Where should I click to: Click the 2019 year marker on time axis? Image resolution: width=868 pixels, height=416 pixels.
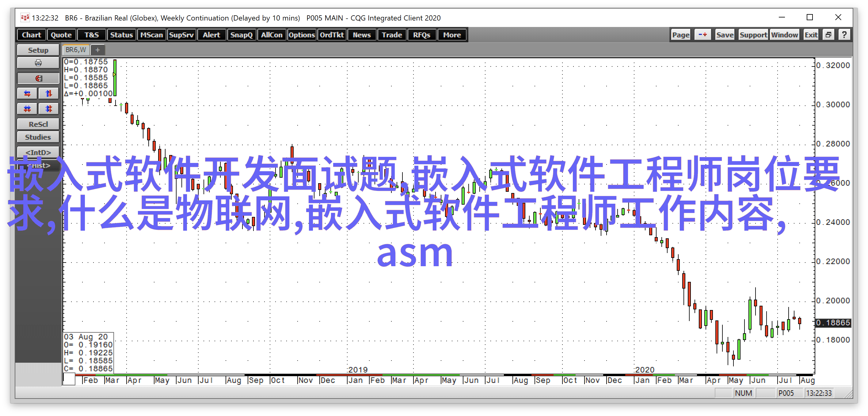pos(357,369)
